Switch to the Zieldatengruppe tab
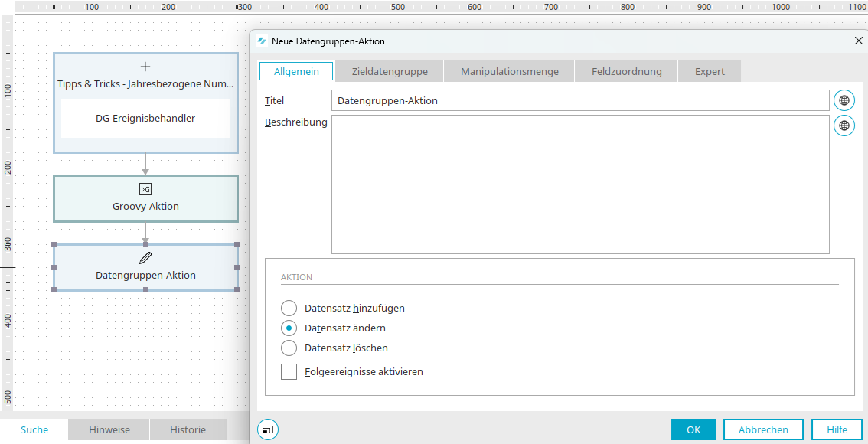868x444 pixels. (x=390, y=71)
